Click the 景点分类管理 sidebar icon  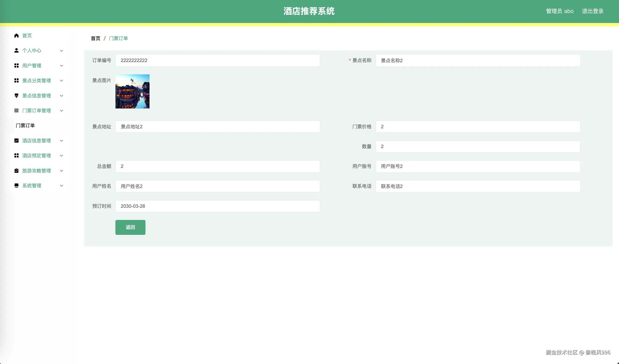(16, 81)
